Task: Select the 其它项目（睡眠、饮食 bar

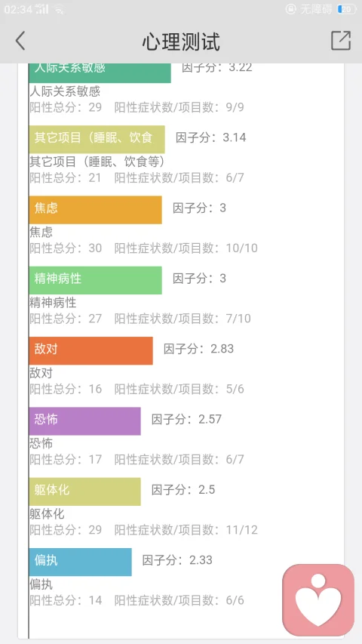Action: pyautogui.click(x=97, y=139)
